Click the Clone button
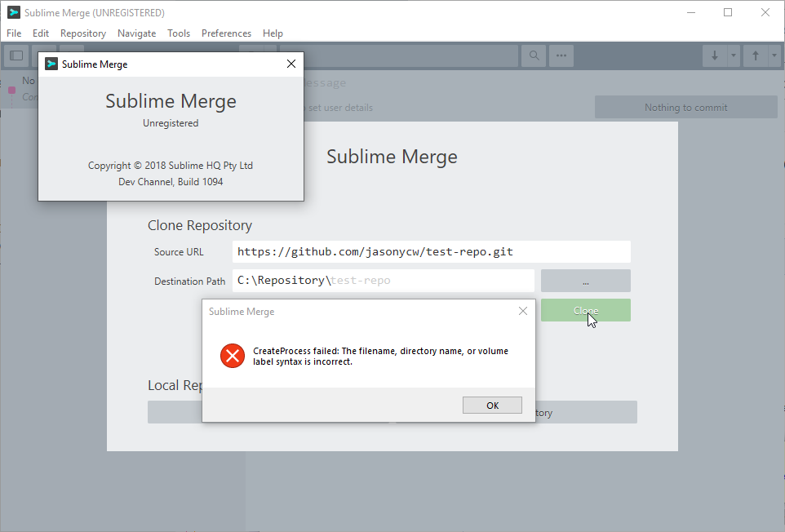 [x=585, y=311]
